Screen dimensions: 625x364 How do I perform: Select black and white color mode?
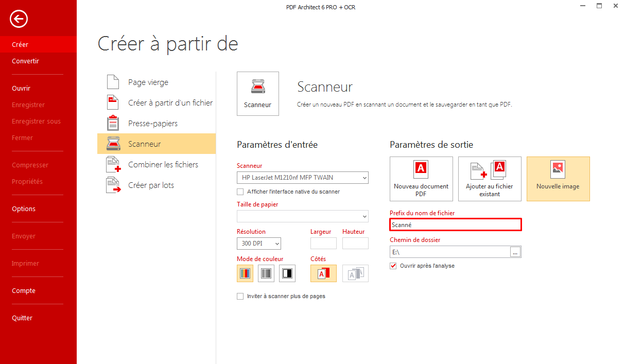pyautogui.click(x=287, y=273)
